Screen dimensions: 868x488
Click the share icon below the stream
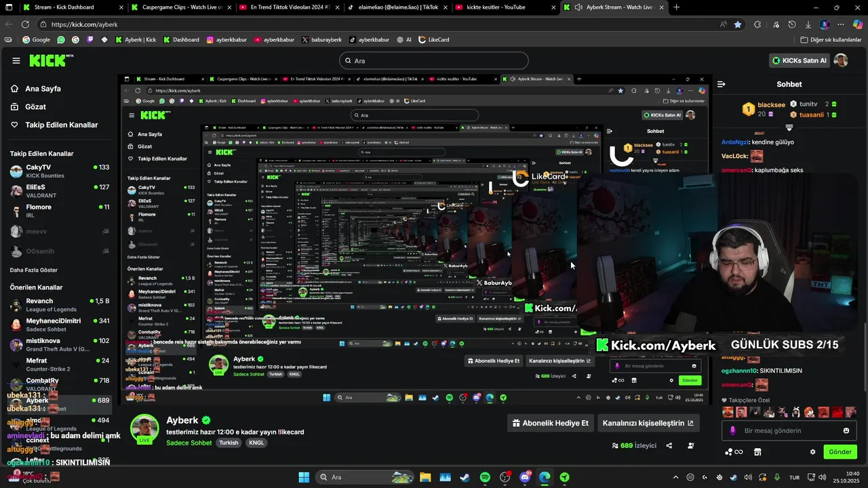click(x=669, y=445)
